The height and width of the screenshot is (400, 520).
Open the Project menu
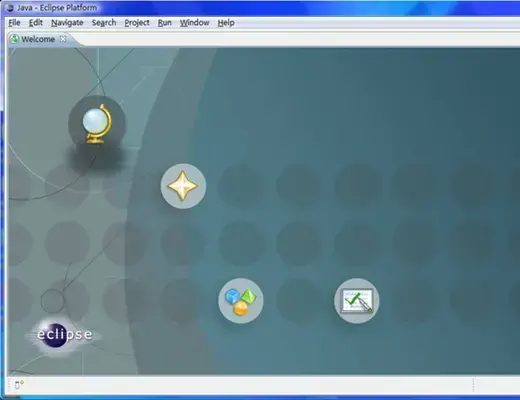pyautogui.click(x=137, y=23)
